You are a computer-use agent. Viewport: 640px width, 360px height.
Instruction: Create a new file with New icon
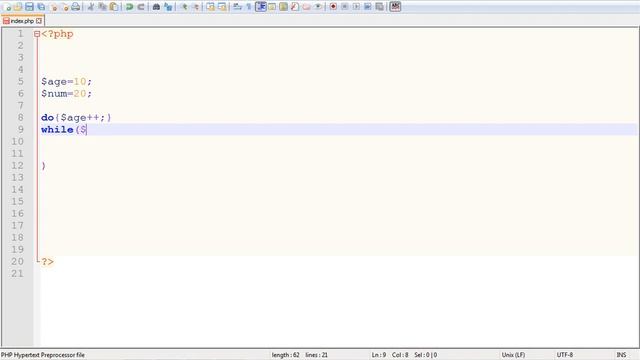(7, 7)
